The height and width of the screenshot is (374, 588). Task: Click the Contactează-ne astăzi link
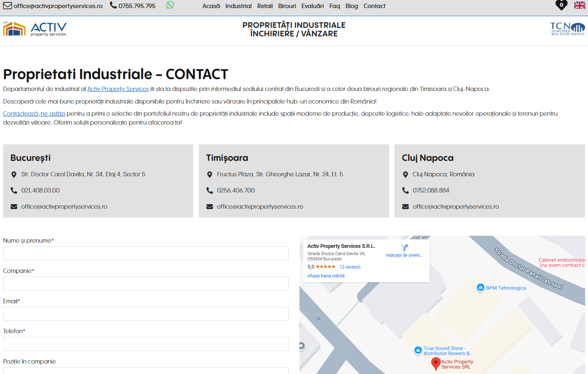click(34, 114)
